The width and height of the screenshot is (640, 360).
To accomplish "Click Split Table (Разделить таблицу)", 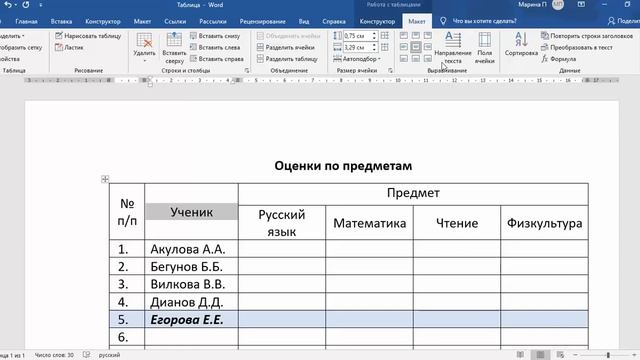I will [x=287, y=59].
